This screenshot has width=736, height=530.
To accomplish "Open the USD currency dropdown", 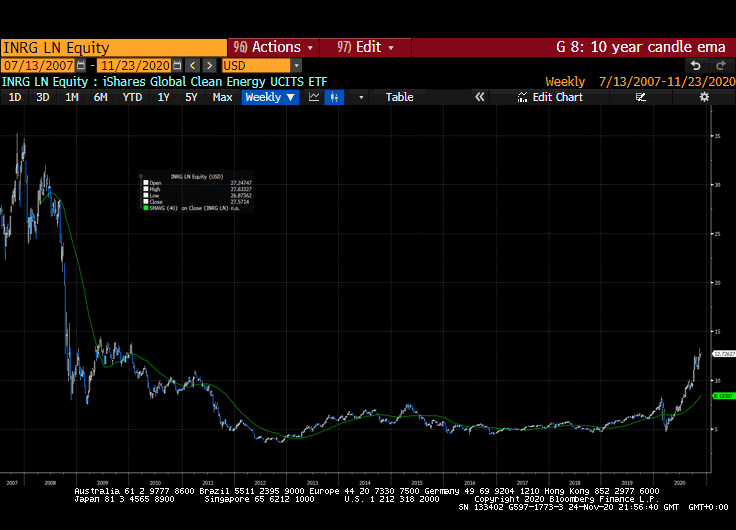I will [x=296, y=65].
